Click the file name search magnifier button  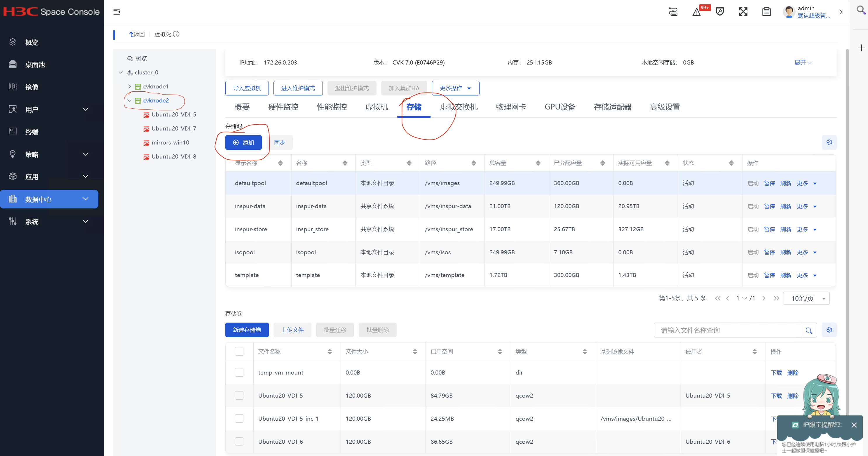809,330
